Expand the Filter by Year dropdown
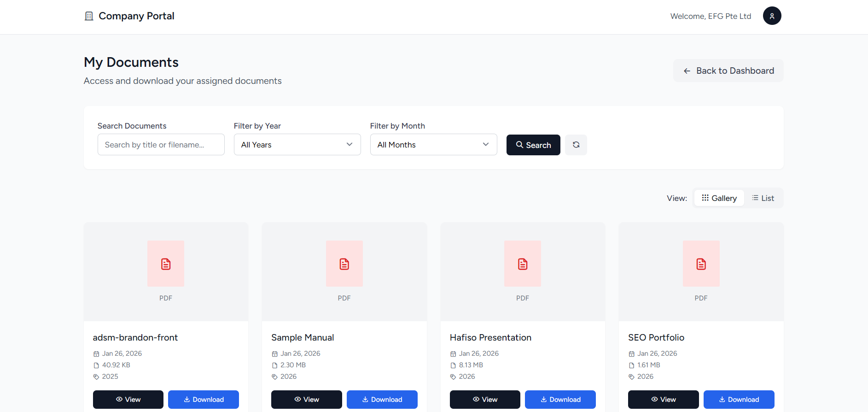Viewport: 868px width, 412px height. (x=297, y=145)
